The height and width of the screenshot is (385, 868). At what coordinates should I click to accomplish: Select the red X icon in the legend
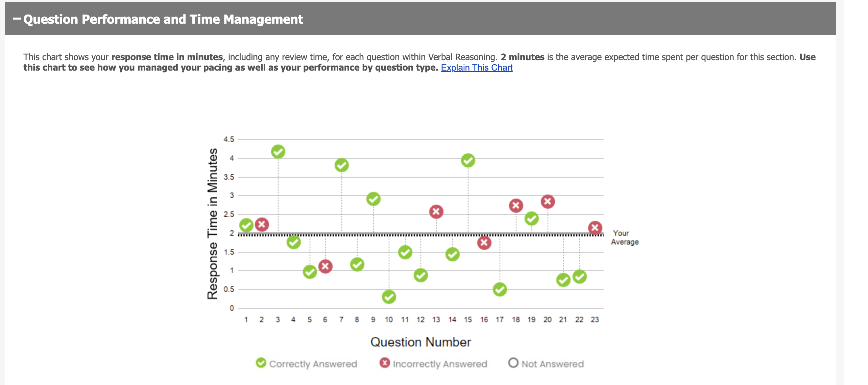[385, 364]
